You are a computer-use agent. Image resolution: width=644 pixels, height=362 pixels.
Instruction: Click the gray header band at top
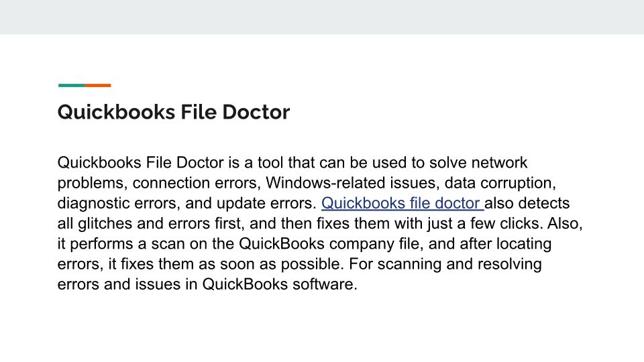pyautogui.click(x=322, y=17)
